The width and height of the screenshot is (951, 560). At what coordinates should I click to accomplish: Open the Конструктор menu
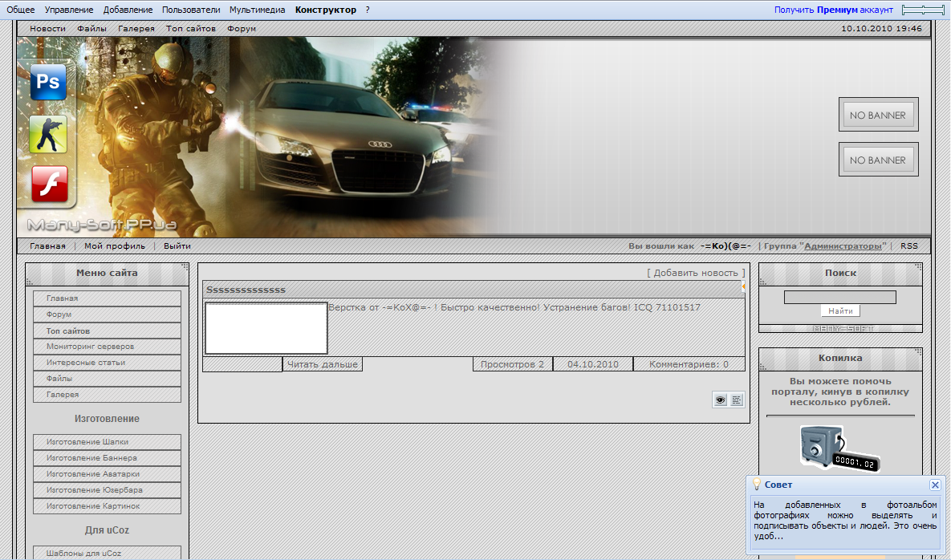tap(325, 10)
